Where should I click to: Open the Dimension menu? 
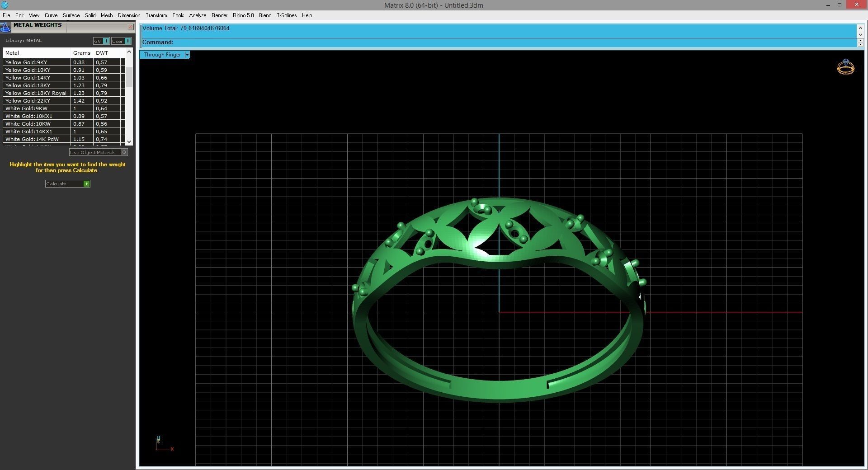click(129, 15)
